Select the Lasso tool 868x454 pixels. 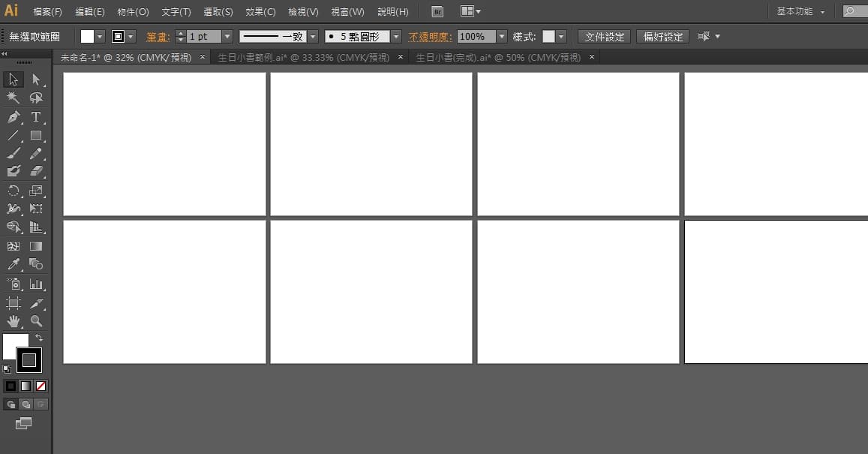tap(36, 98)
